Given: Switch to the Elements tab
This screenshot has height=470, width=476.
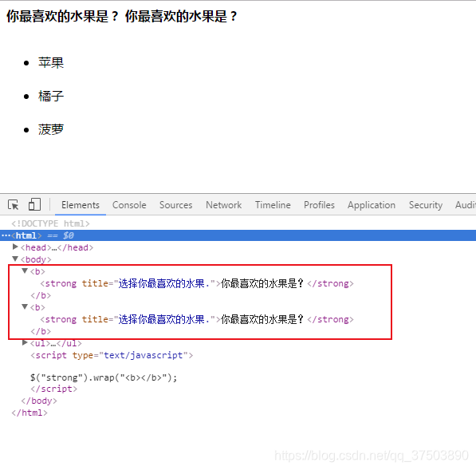Looking at the screenshot, I should pos(81,205).
